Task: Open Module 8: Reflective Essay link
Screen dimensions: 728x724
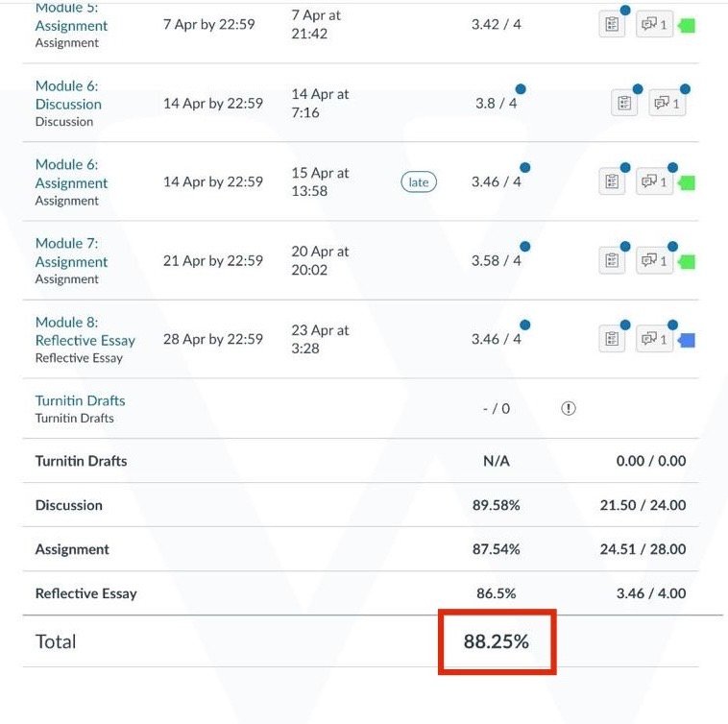Action: tap(85, 331)
